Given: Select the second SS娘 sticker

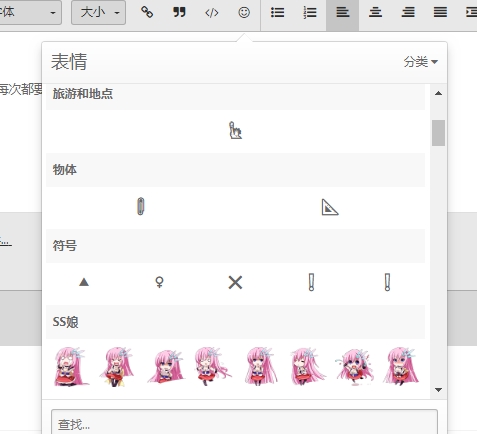Looking at the screenshot, I should pyautogui.click(x=117, y=367).
